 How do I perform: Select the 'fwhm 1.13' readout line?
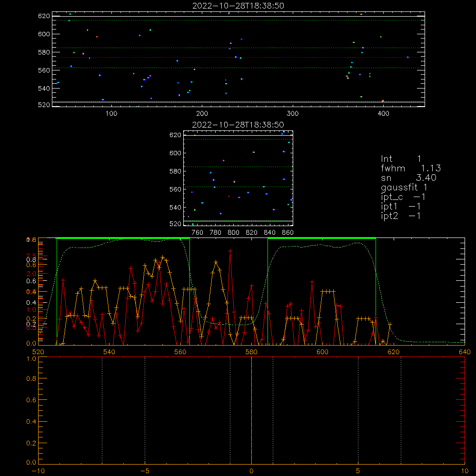click(x=411, y=169)
